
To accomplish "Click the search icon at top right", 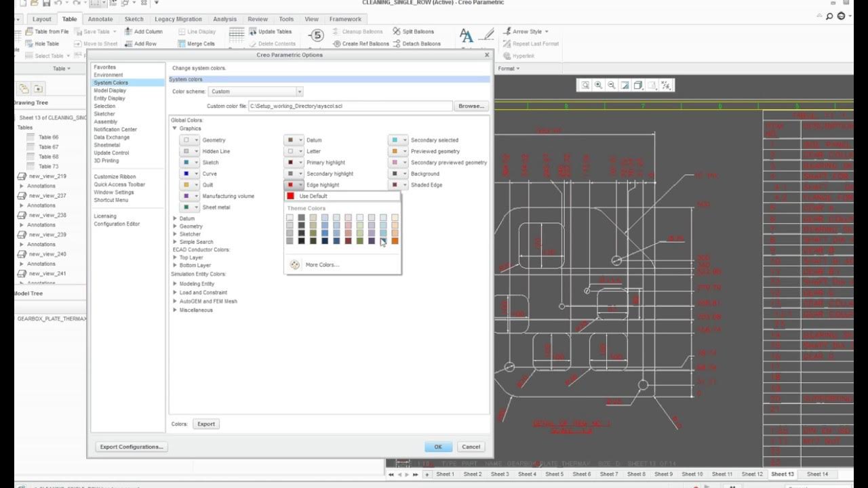I will click(x=831, y=16).
